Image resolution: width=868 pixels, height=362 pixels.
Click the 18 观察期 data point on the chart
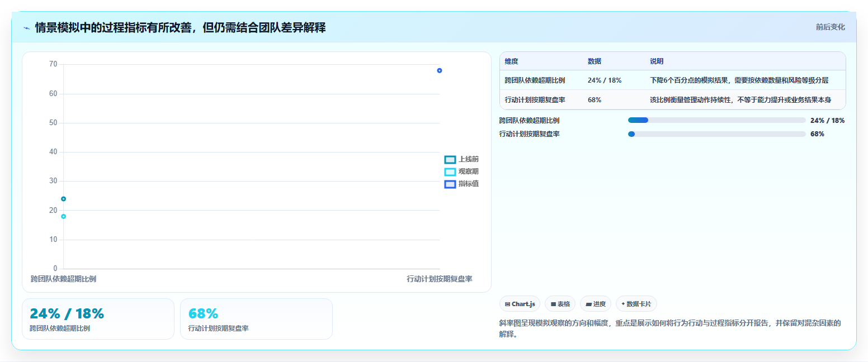pyautogui.click(x=63, y=216)
